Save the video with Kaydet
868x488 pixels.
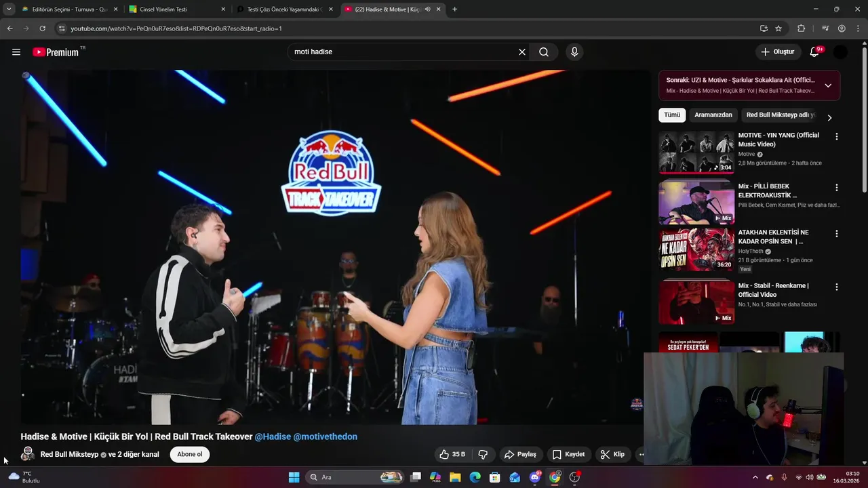pos(568,454)
